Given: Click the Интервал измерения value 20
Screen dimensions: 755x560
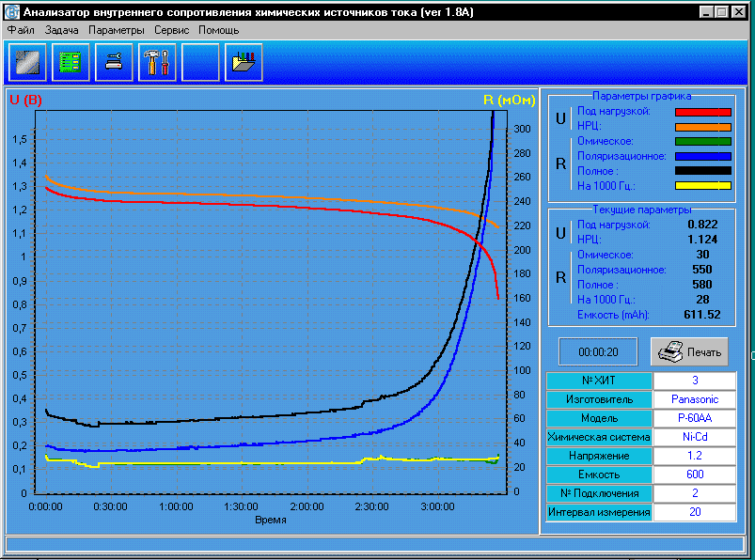Looking at the screenshot, I should [694, 512].
